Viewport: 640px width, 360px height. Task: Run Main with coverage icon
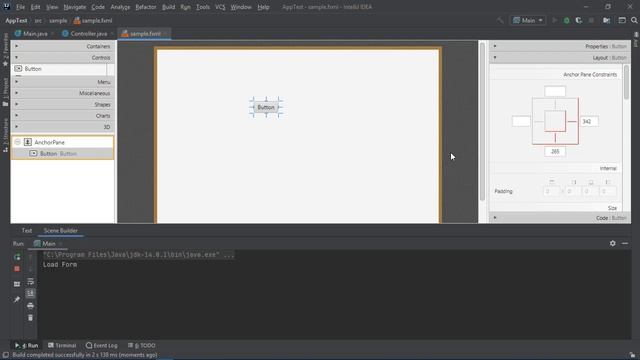tap(578, 20)
